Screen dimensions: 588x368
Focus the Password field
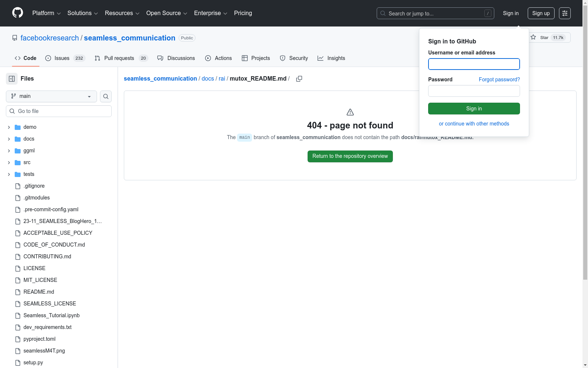click(x=474, y=91)
